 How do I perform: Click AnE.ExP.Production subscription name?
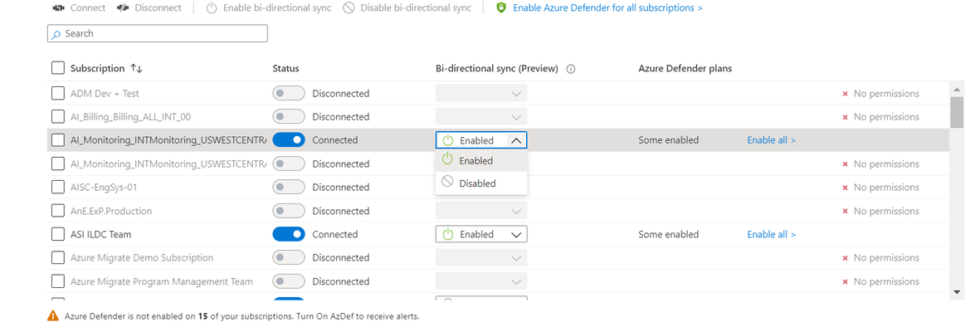[x=111, y=211]
